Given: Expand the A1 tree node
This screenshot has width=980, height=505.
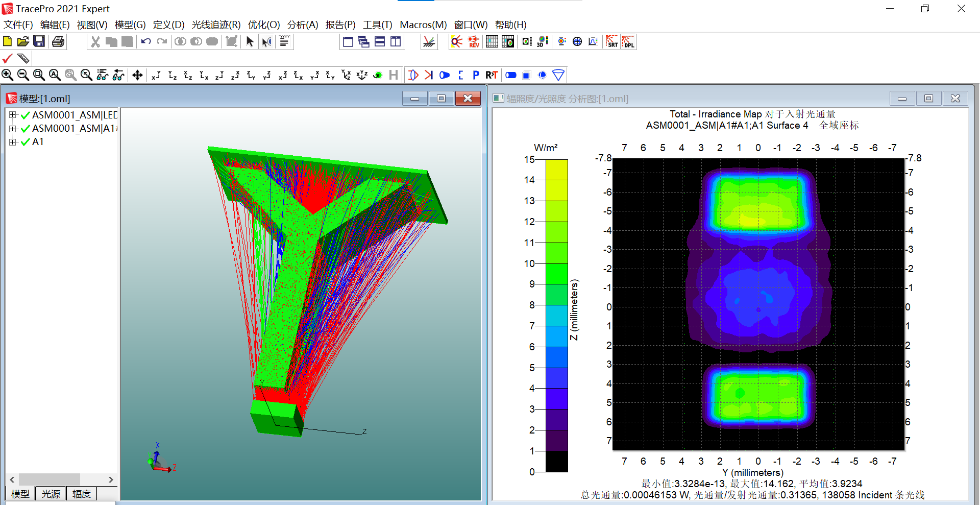Looking at the screenshot, I should 12,142.
